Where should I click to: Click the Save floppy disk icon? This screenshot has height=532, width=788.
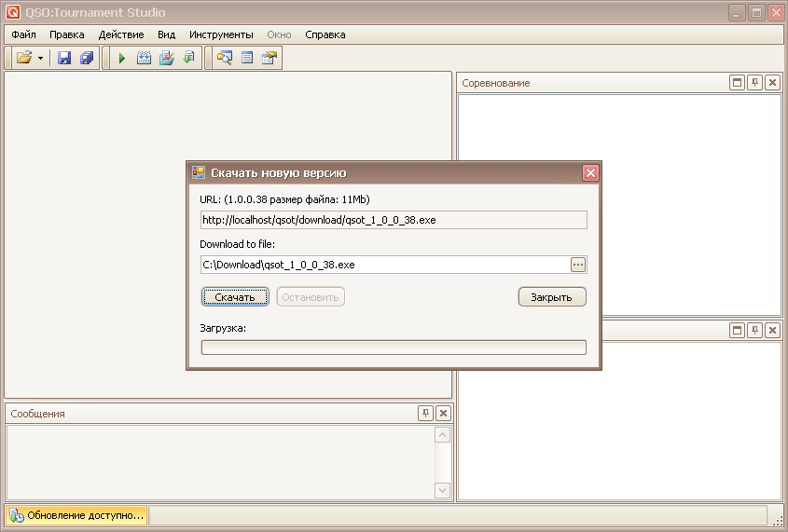click(63, 58)
